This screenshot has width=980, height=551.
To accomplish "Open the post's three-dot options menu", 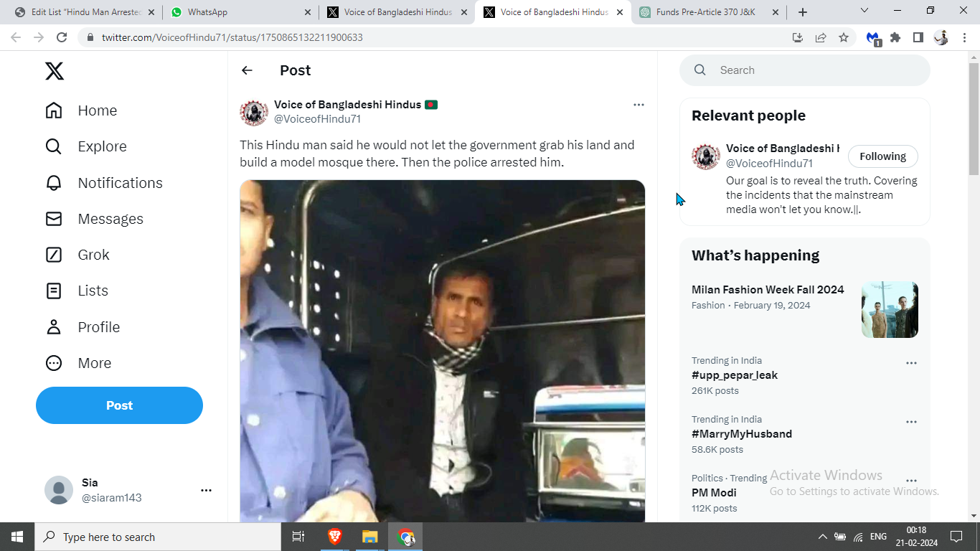I will 639,105.
